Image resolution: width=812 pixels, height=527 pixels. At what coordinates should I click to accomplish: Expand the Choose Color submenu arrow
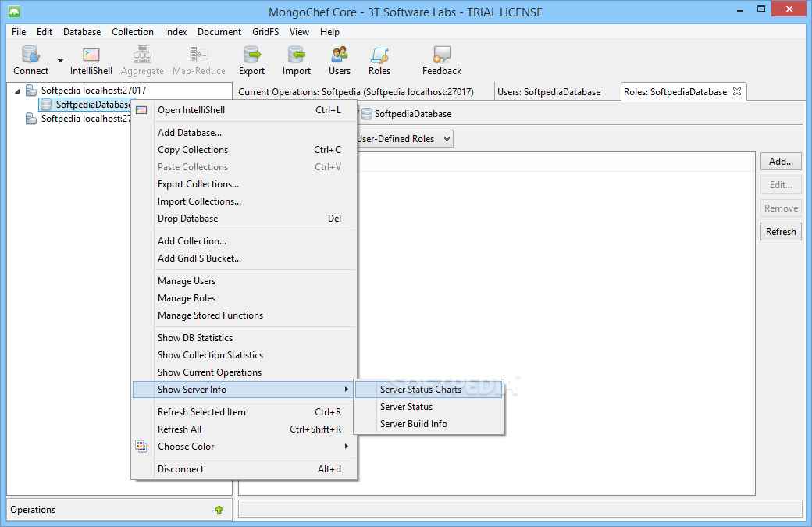(346, 447)
